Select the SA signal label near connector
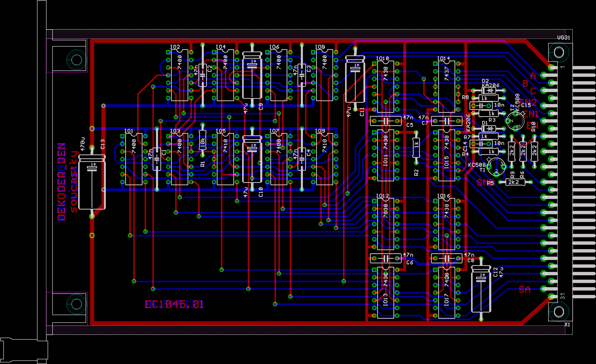Viewport: 596px width, 364px height. (524, 289)
